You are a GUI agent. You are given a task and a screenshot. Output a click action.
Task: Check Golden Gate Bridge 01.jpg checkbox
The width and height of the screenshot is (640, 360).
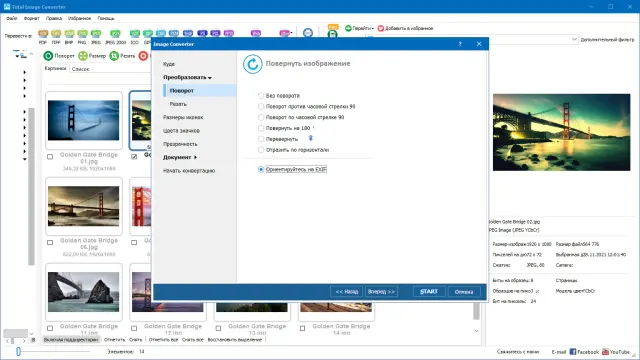(x=50, y=157)
